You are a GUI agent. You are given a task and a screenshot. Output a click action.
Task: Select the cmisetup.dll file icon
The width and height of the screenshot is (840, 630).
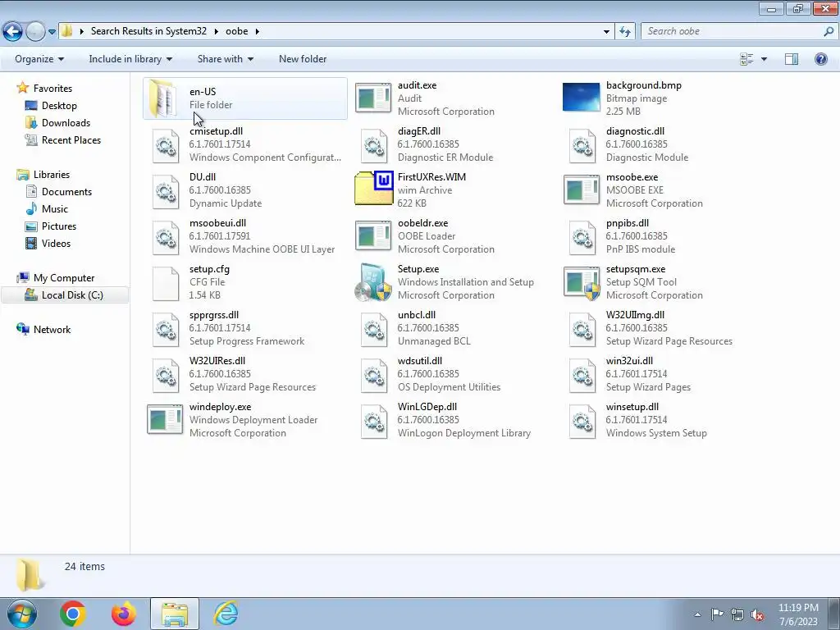[166, 146]
